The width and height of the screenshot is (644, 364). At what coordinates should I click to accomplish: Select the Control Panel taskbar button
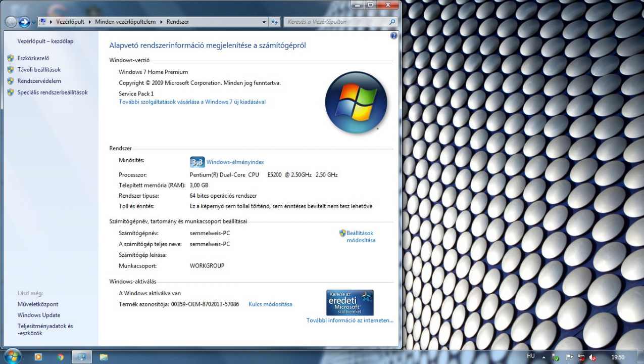(82, 357)
